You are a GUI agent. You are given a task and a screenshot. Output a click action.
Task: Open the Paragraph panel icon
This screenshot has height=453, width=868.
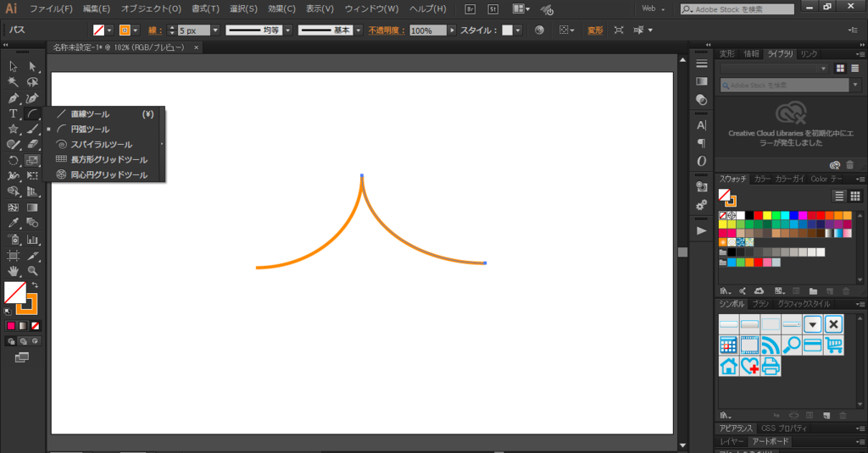pyautogui.click(x=701, y=143)
